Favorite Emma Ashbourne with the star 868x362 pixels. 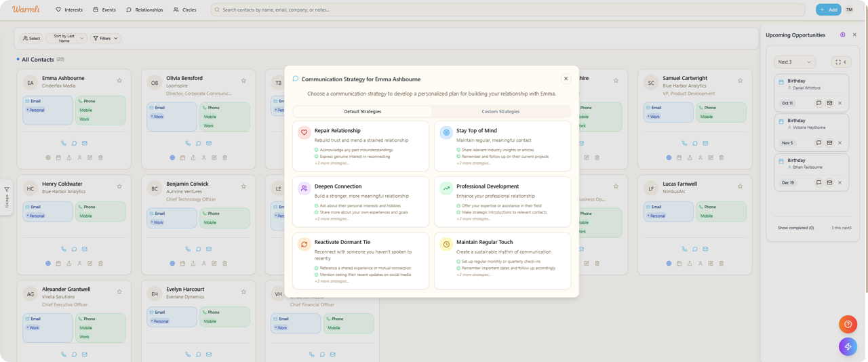(119, 81)
